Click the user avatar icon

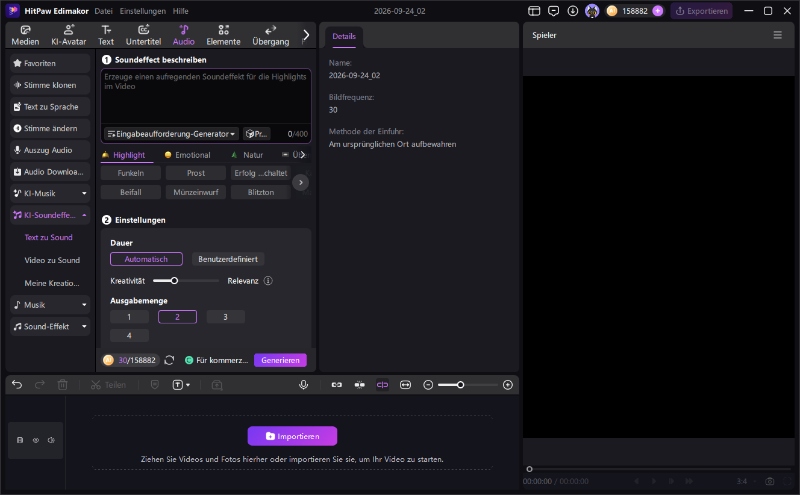click(592, 11)
